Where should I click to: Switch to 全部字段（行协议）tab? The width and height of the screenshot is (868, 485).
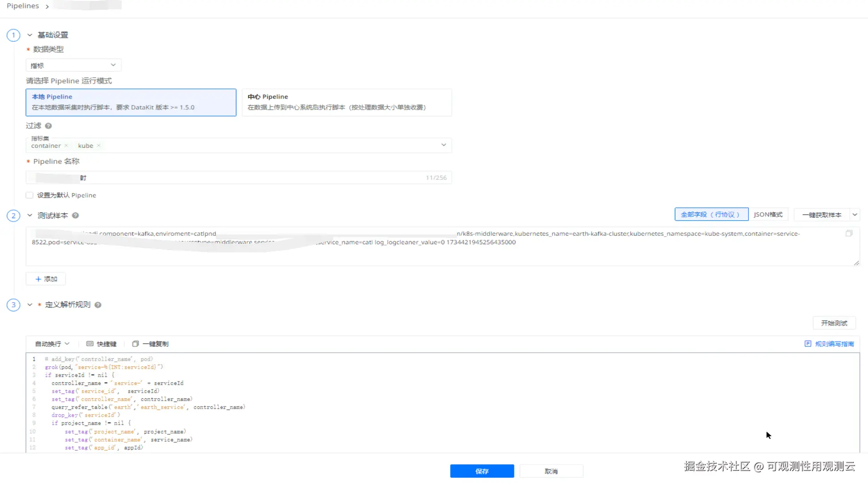click(711, 215)
